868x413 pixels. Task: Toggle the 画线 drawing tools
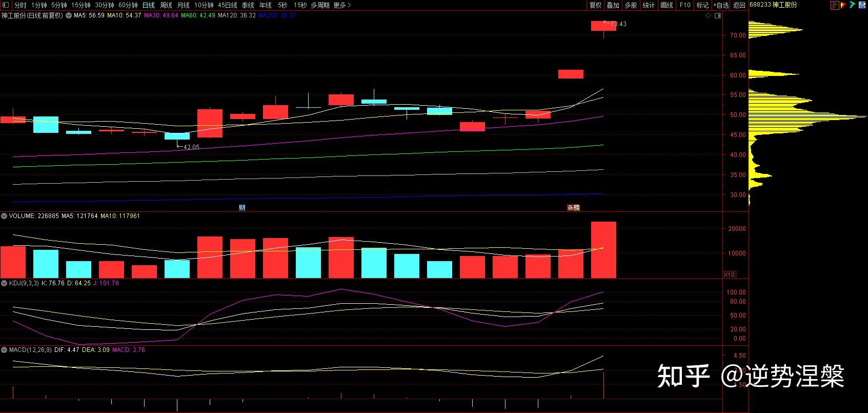(x=667, y=5)
